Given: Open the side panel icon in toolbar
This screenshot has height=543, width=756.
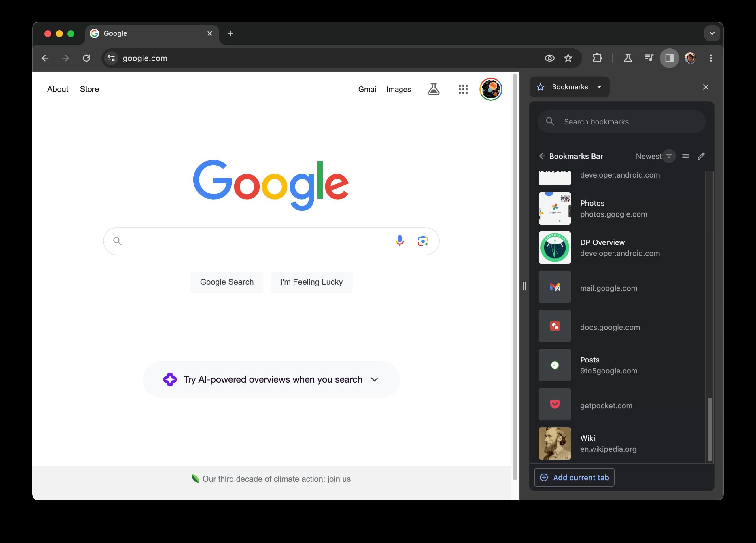Looking at the screenshot, I should 669,58.
